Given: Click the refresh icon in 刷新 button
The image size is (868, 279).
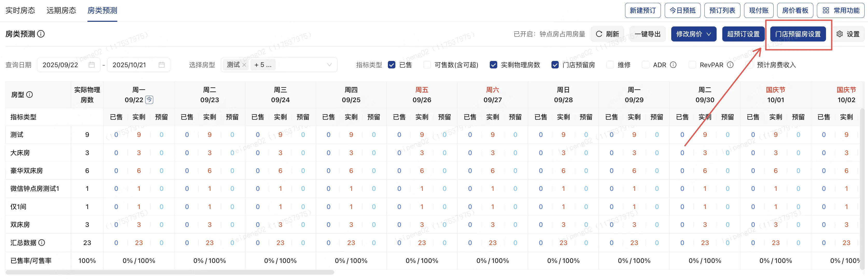Looking at the screenshot, I should [x=599, y=34].
